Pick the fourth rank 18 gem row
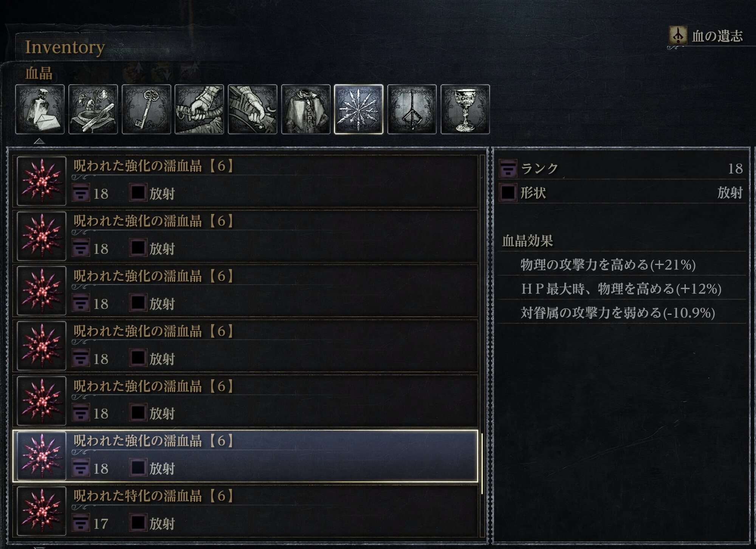The height and width of the screenshot is (549, 756). coord(246,346)
